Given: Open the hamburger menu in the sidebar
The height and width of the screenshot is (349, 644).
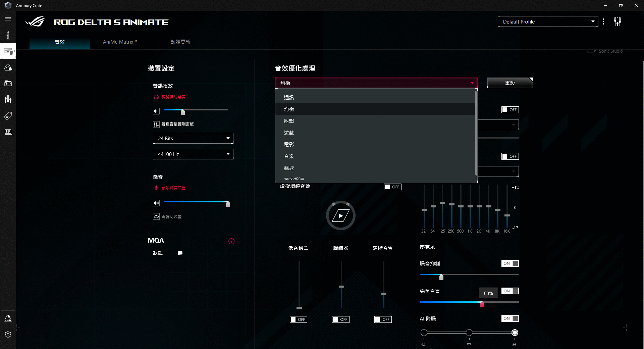Looking at the screenshot, I should click(x=8, y=19).
